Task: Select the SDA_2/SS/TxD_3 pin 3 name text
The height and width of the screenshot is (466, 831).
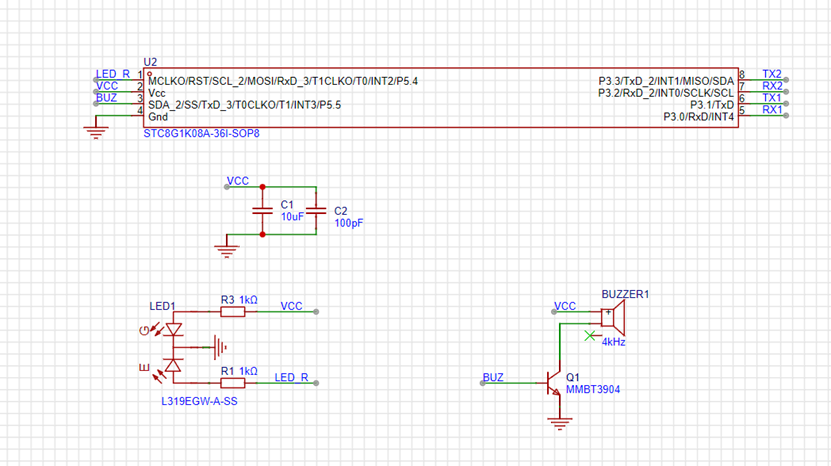Action: (x=245, y=105)
